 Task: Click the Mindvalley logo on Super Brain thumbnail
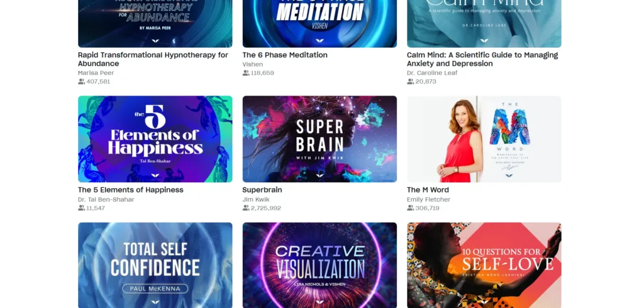point(319,175)
